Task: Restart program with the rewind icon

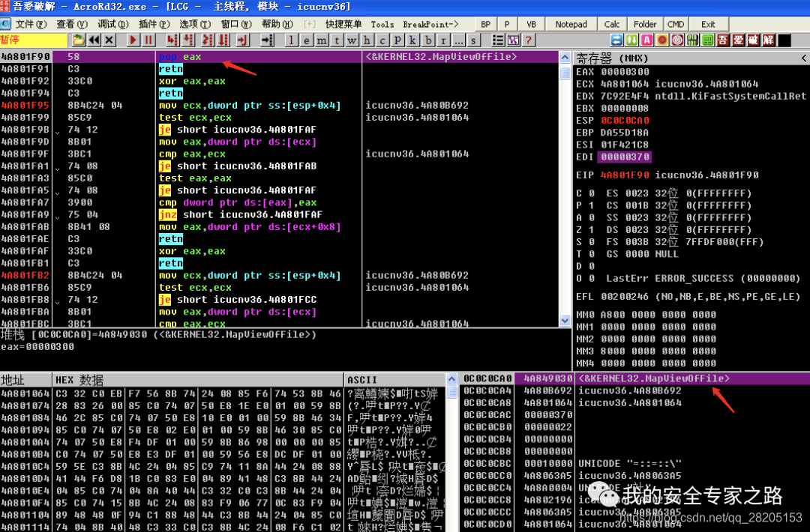Action: [94, 40]
